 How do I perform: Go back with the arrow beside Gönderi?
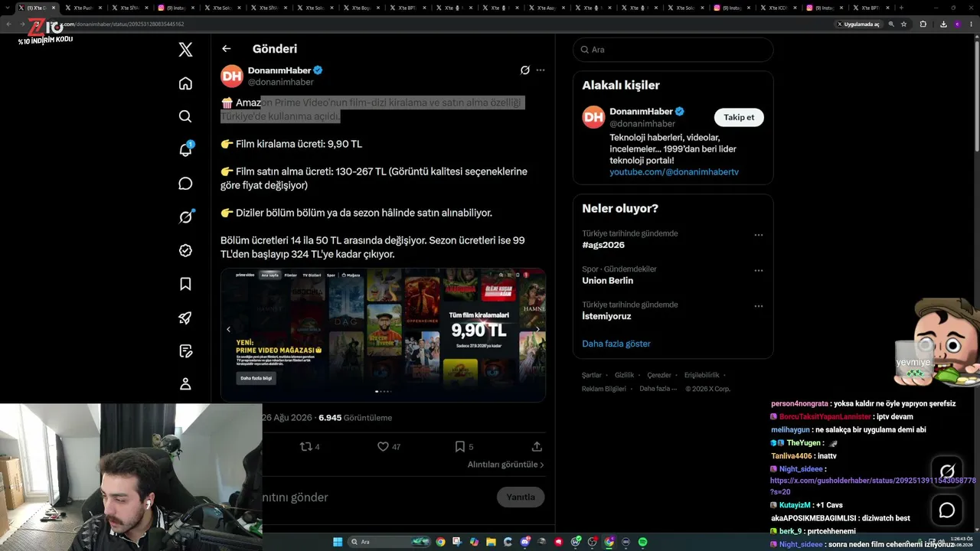pyautogui.click(x=226, y=49)
